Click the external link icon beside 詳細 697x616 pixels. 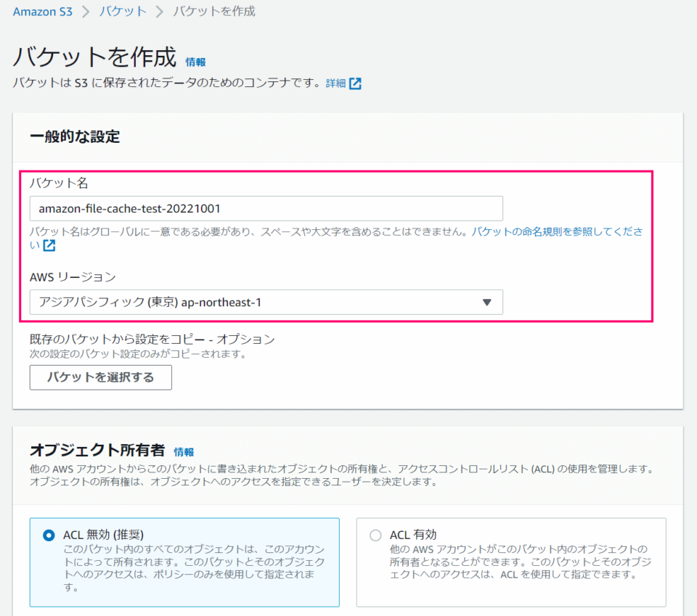(x=354, y=83)
